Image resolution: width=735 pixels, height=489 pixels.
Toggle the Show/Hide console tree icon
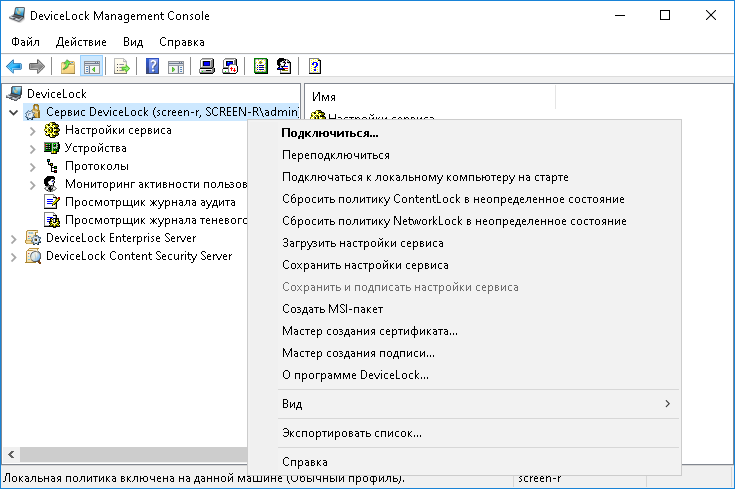coord(91,67)
